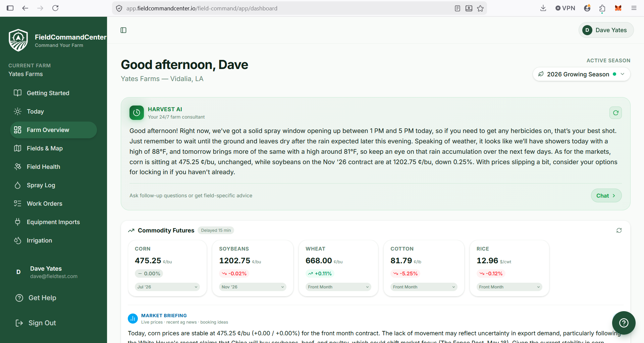Click Cotton -5.25% change badge

405,274
